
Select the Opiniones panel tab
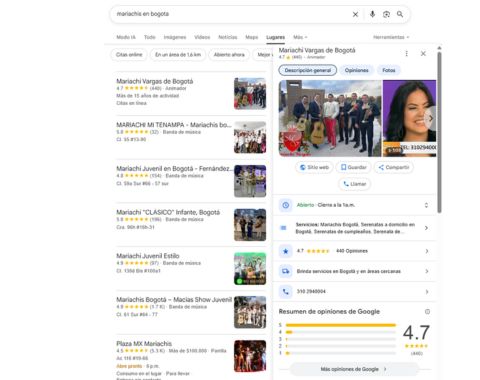357,70
